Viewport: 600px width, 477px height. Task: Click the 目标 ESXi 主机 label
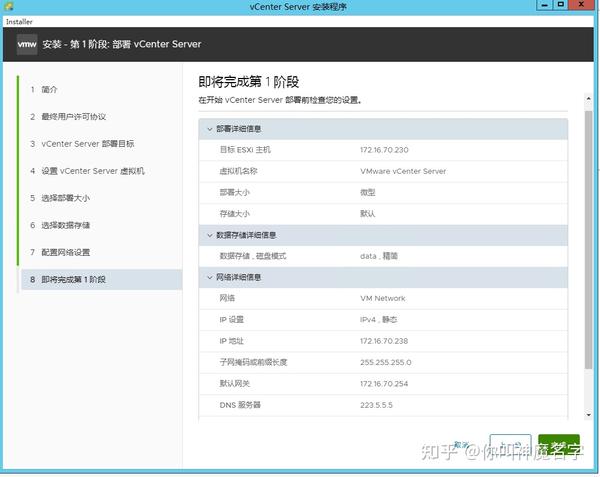tap(245, 150)
